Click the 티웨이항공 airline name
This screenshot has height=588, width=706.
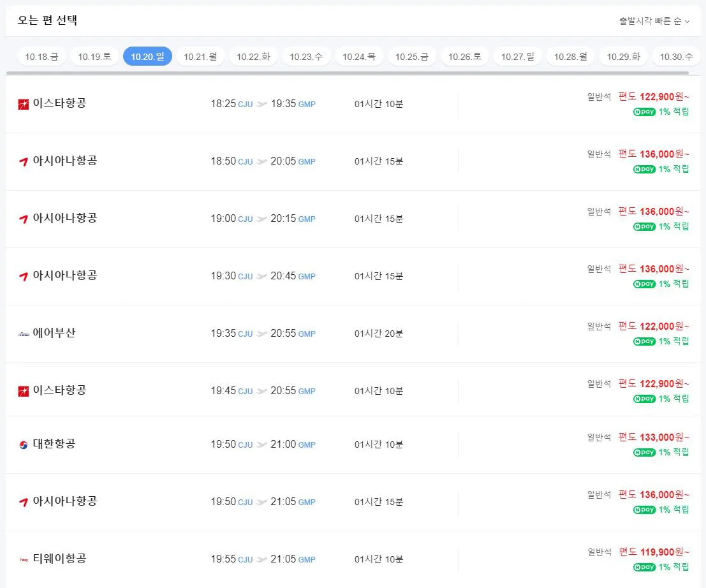coord(59,558)
